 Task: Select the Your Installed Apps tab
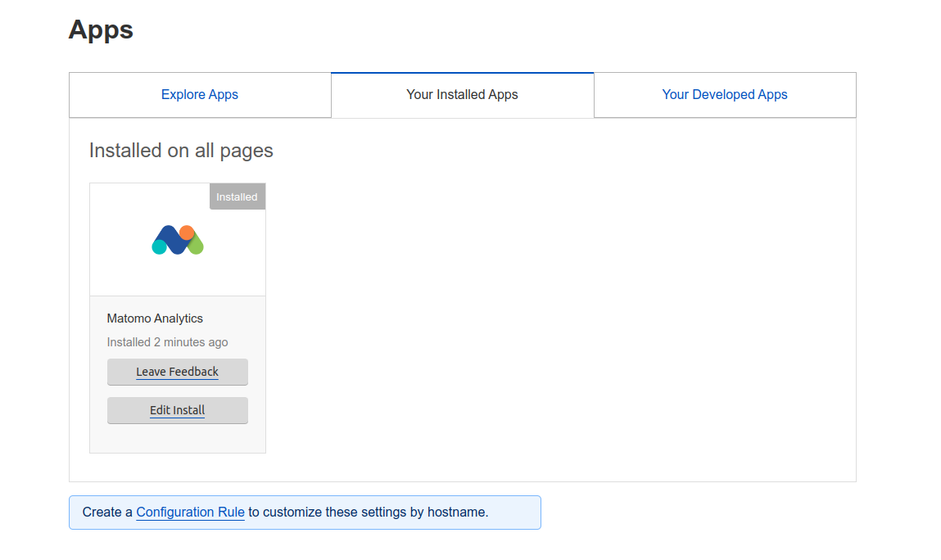click(x=462, y=95)
